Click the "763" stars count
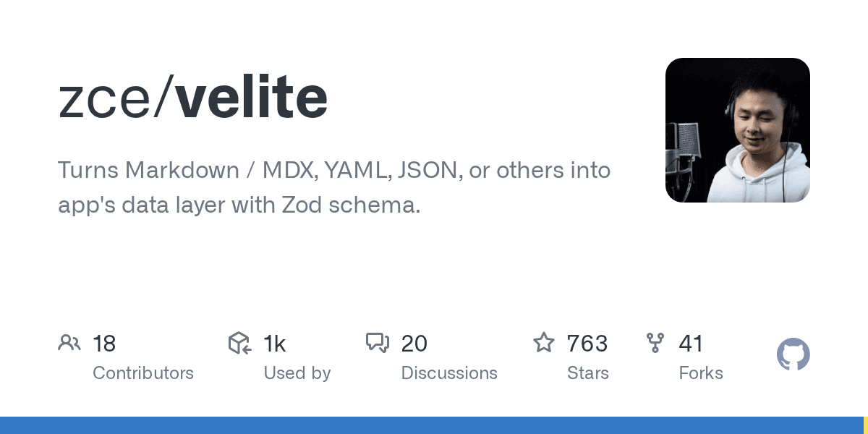868x434 pixels. click(587, 344)
